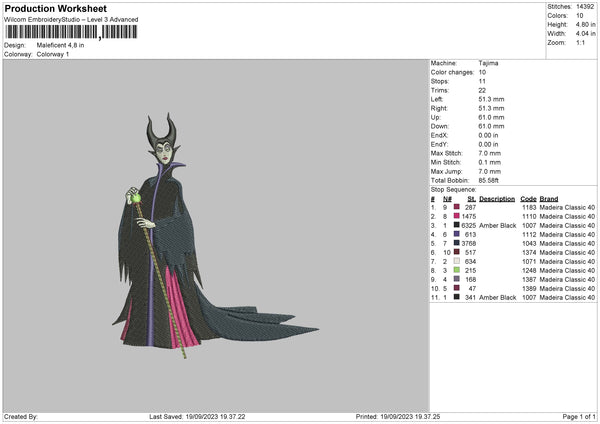Click the Page 1 of 1 indicator
600x424 pixels.
click(579, 417)
